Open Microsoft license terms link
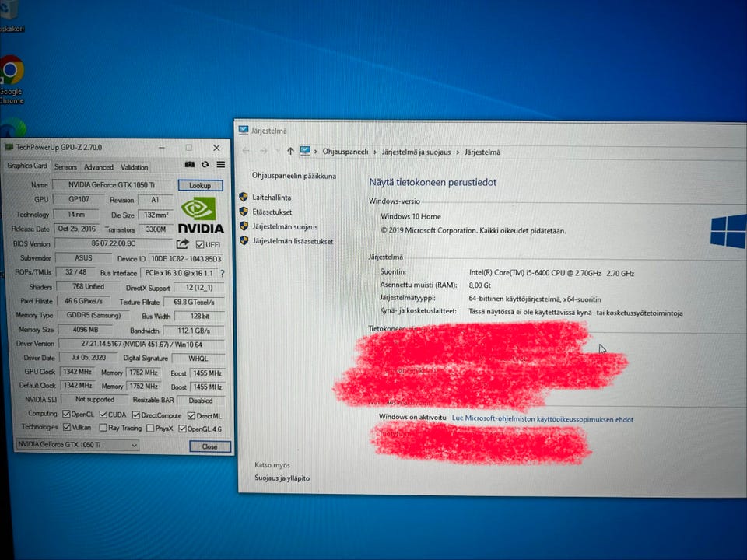The height and width of the screenshot is (560, 747). coord(542,419)
